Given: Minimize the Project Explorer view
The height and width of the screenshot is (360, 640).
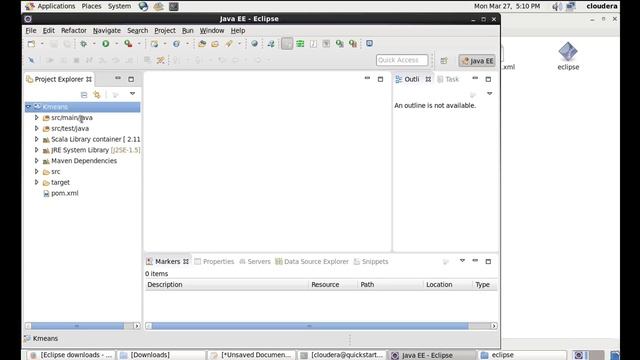Looking at the screenshot, I should (118, 78).
